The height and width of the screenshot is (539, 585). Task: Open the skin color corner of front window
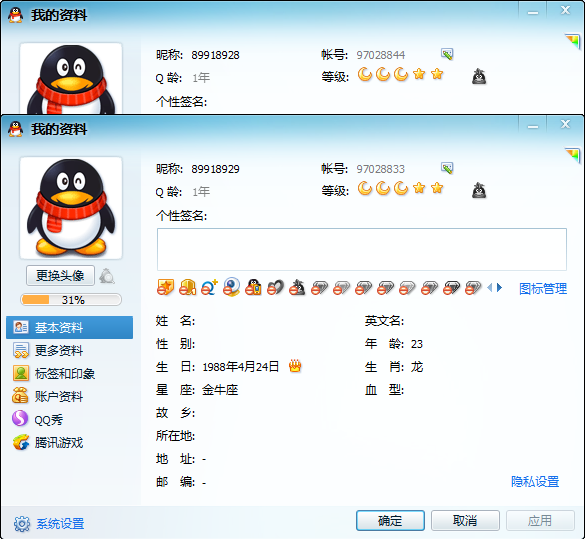[572, 155]
